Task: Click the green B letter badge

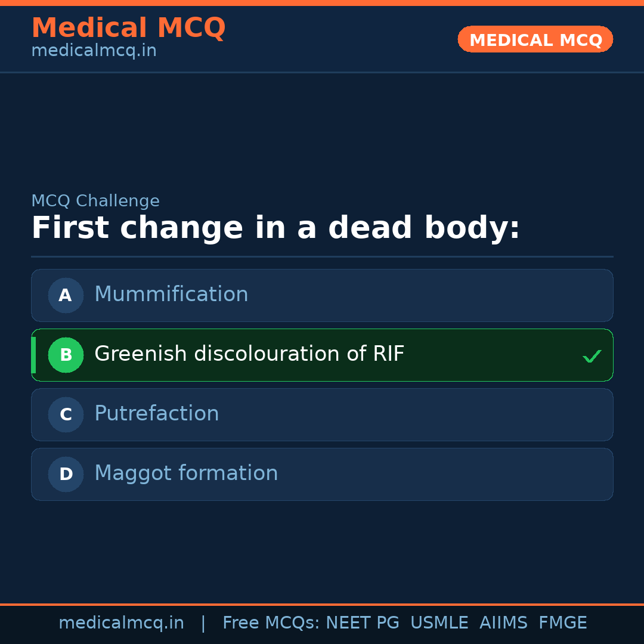Action: 66,355
